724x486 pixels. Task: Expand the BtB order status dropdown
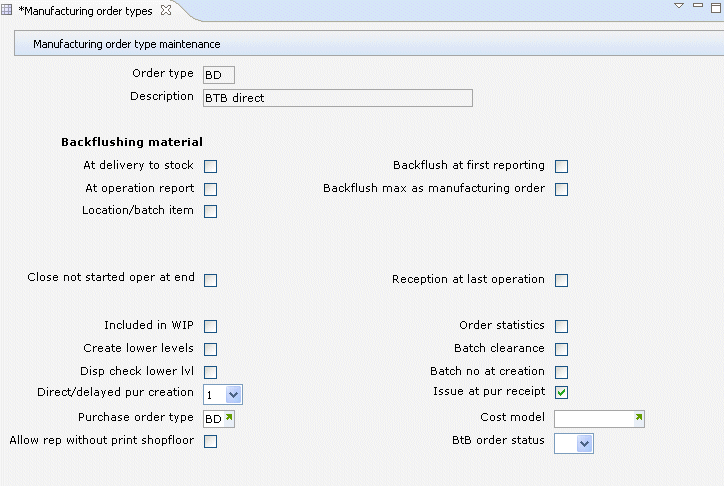[x=585, y=443]
